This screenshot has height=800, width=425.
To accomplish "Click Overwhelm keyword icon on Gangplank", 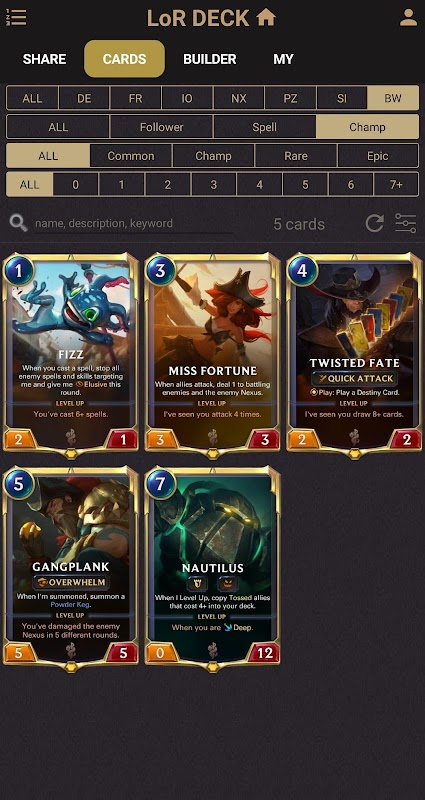I will [70, 582].
